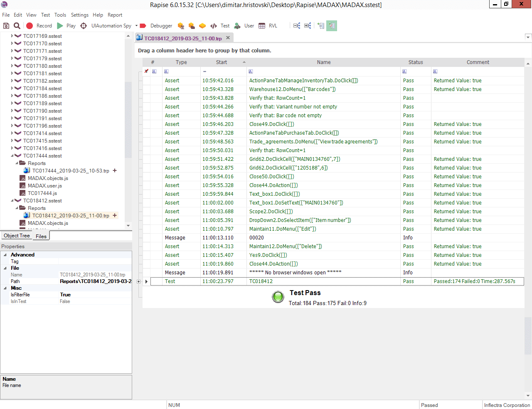This screenshot has height=409, width=532.
Task: Click the plus icon beside TC018412_2019-03-25_11-00.trp
Action: [x=115, y=215]
